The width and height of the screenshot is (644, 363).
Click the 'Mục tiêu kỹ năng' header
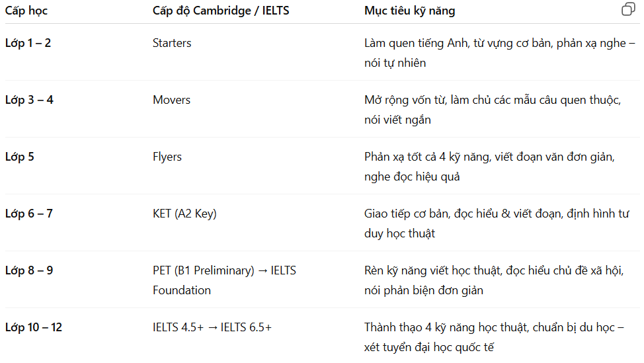click(409, 11)
